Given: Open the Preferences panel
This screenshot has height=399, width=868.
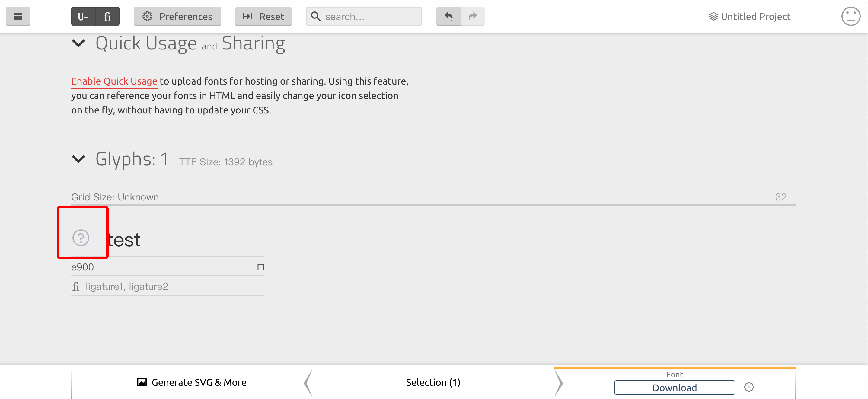Looking at the screenshot, I should coord(177,16).
